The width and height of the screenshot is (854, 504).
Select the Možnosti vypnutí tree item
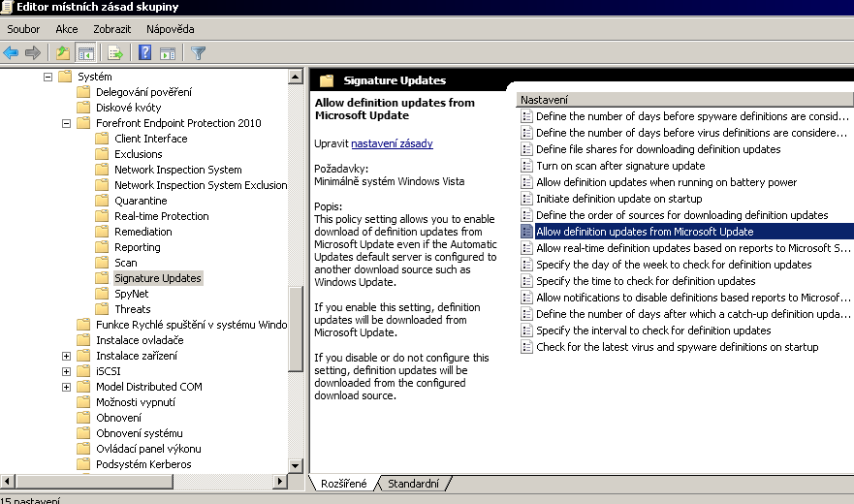coord(136,402)
